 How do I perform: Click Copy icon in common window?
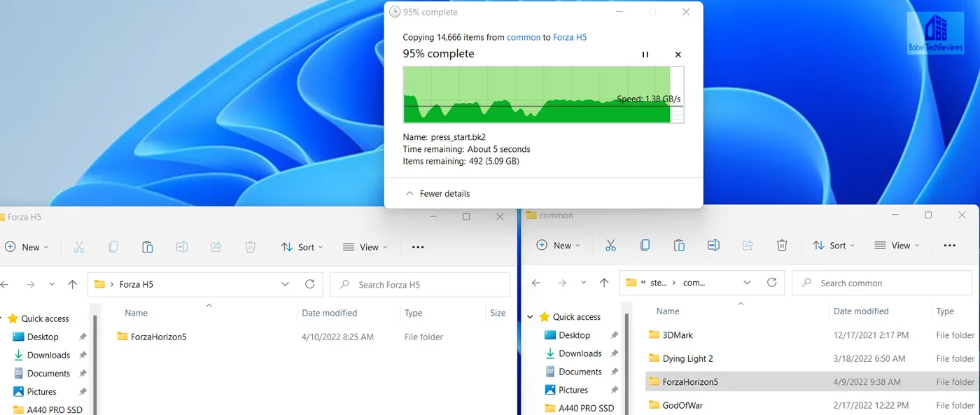click(x=645, y=246)
